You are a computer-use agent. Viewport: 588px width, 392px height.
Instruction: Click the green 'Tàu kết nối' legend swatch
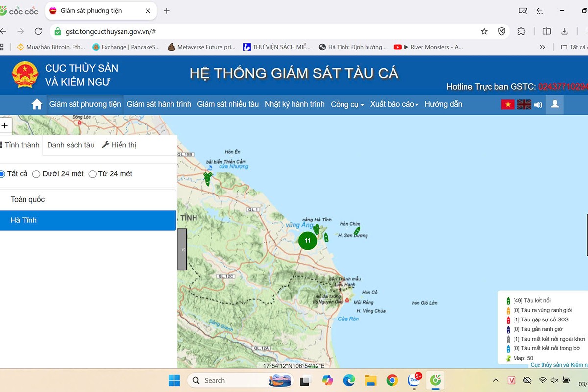(508, 301)
